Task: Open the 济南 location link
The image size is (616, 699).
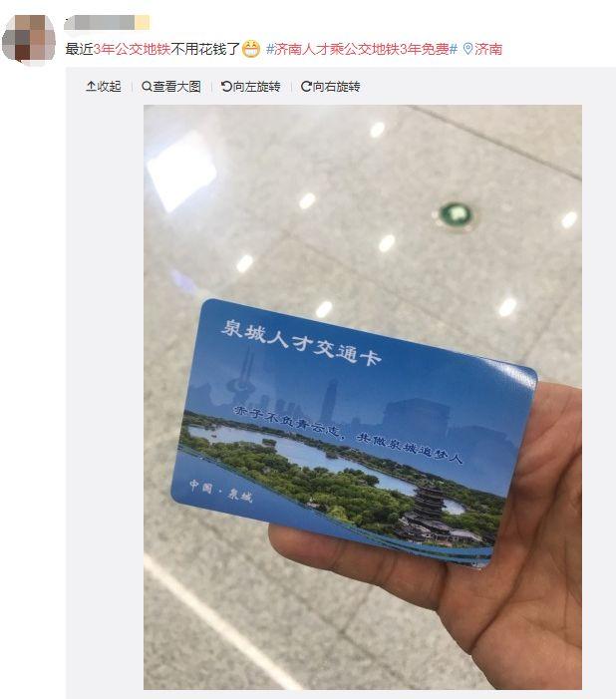Action: (x=482, y=49)
